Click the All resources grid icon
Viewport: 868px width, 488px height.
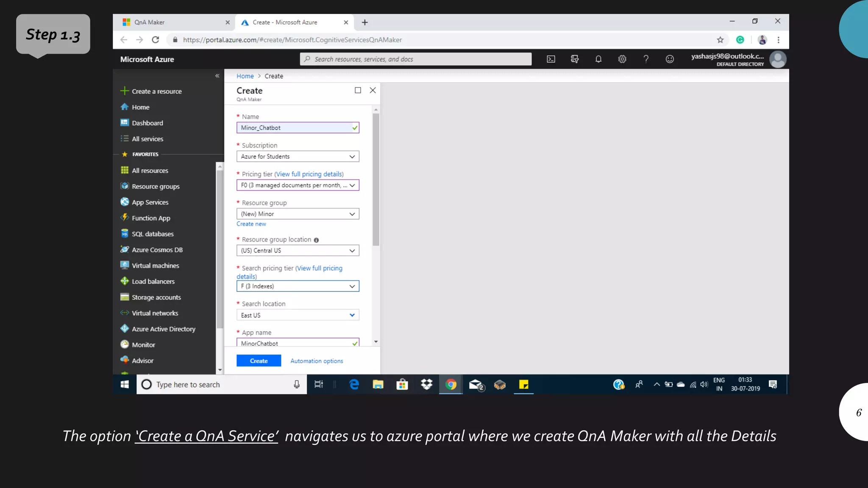coord(125,170)
